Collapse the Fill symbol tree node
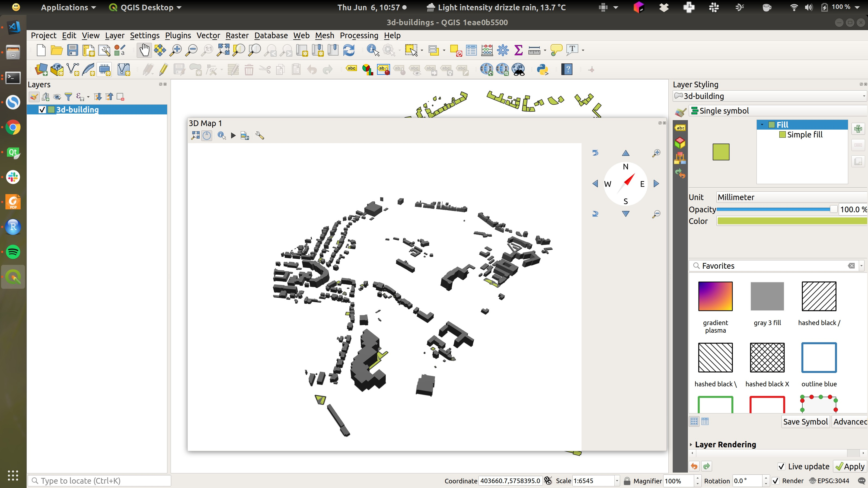Image resolution: width=868 pixels, height=488 pixels. click(x=762, y=125)
